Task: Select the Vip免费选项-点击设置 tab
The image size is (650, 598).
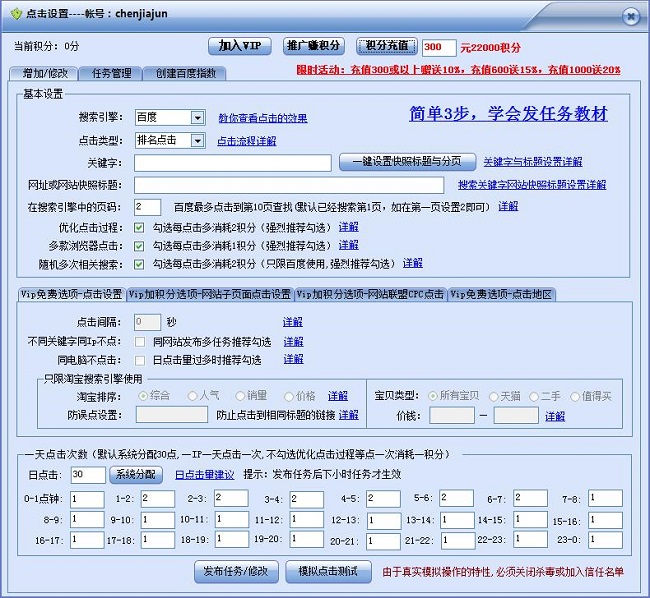Action: click(x=72, y=294)
